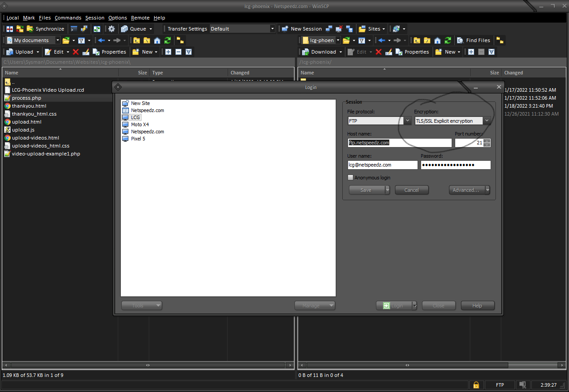Refresh the remote panel directory listing
The height and width of the screenshot is (392, 569).
[x=448, y=40]
